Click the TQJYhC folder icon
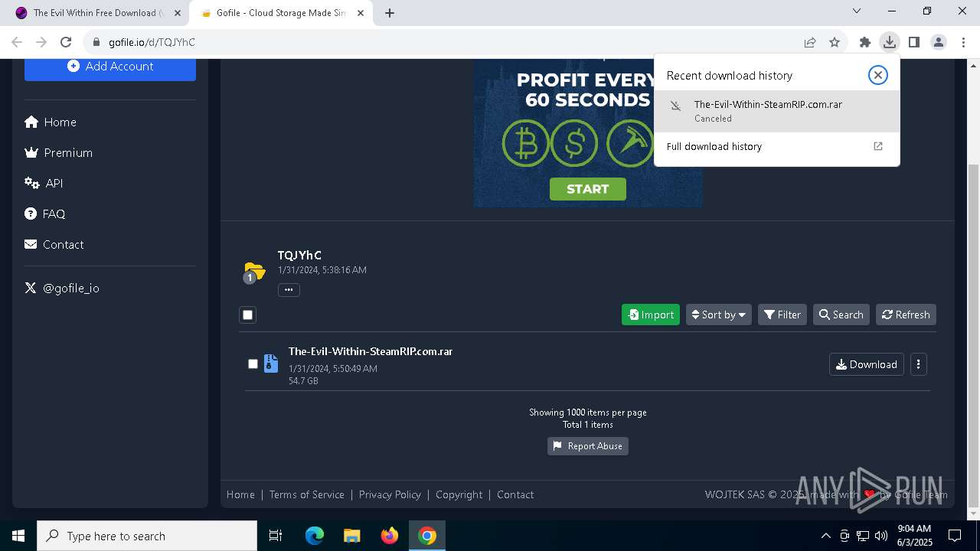Viewport: 980px width, 551px height. (253, 271)
